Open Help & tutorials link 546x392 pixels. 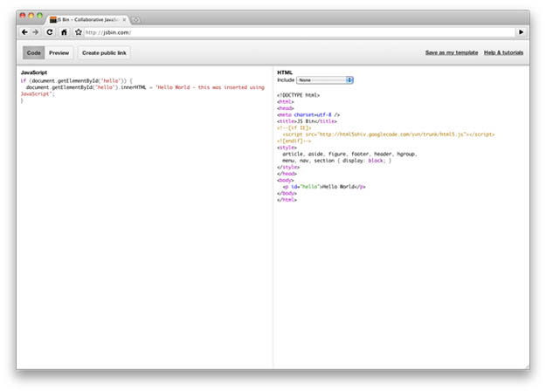pos(503,52)
